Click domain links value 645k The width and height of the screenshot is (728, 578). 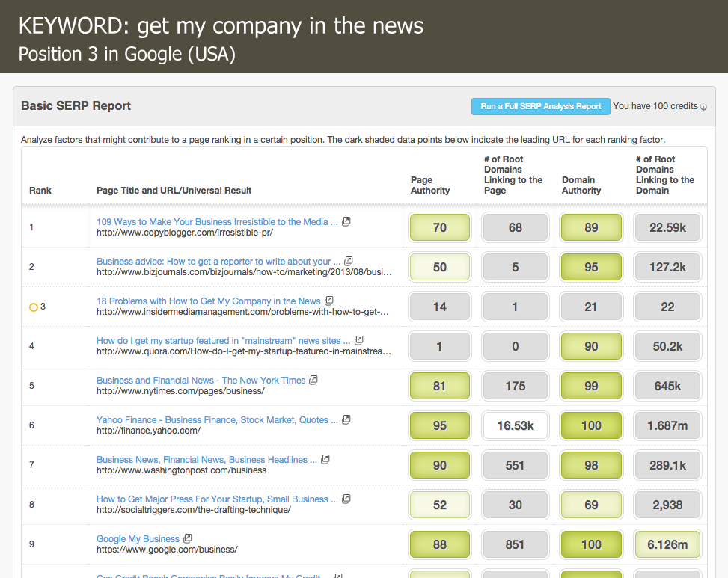[667, 386]
